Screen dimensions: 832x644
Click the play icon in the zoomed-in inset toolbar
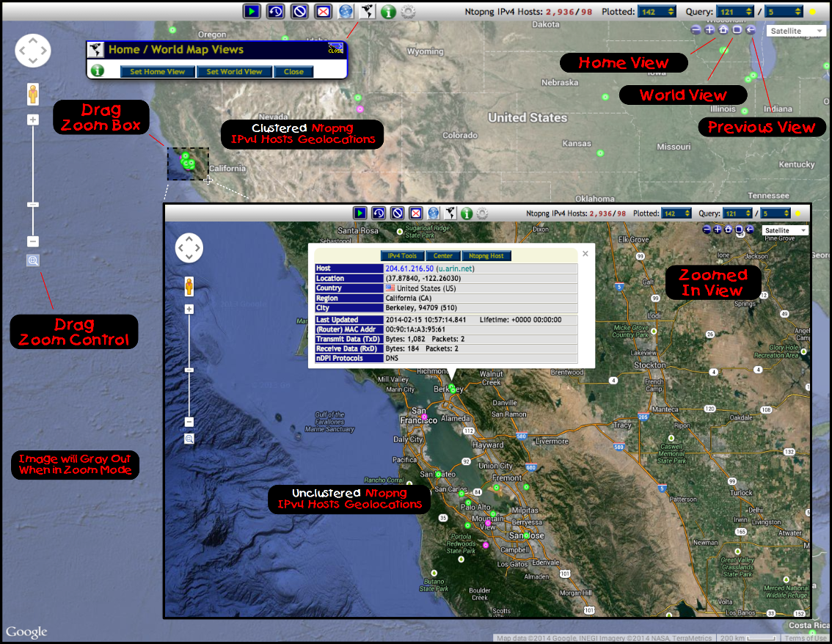click(x=360, y=213)
